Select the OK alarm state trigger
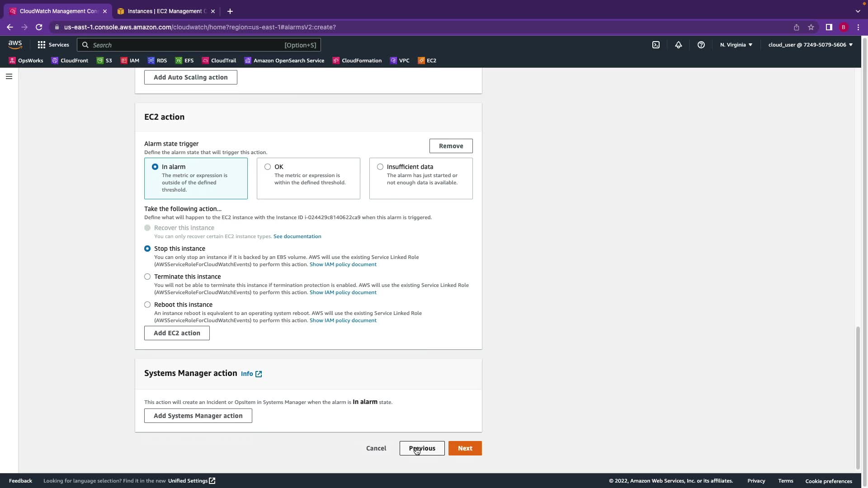The height and width of the screenshot is (488, 868). [x=268, y=167]
